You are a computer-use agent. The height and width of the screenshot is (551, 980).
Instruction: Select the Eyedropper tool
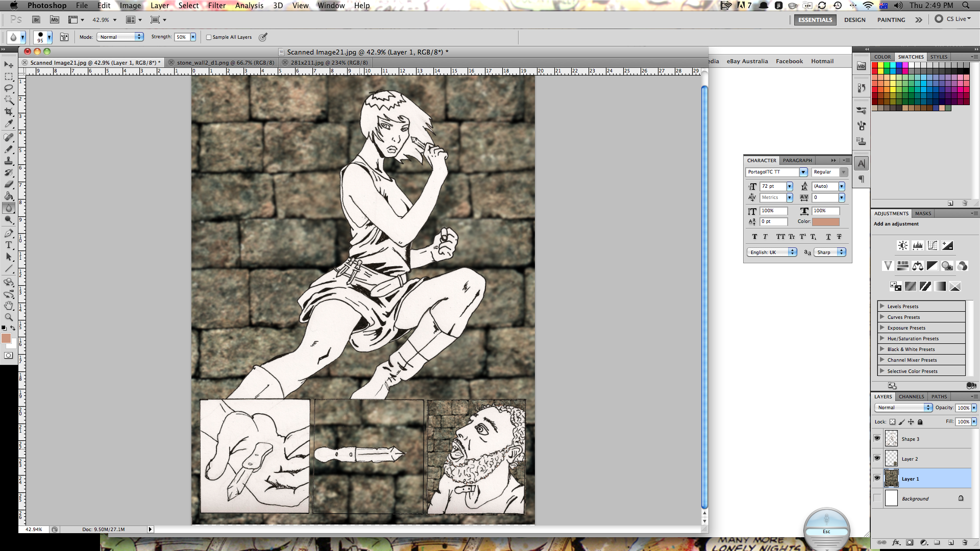[x=9, y=123]
